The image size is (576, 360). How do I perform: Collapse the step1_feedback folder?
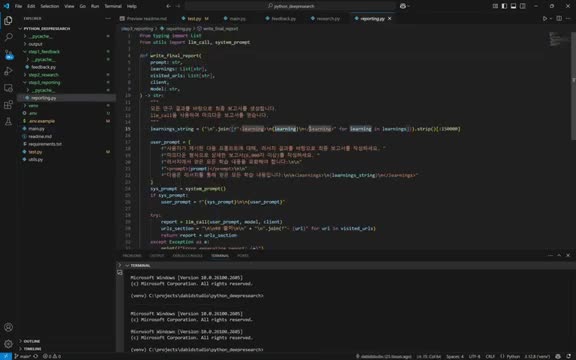click(44, 52)
